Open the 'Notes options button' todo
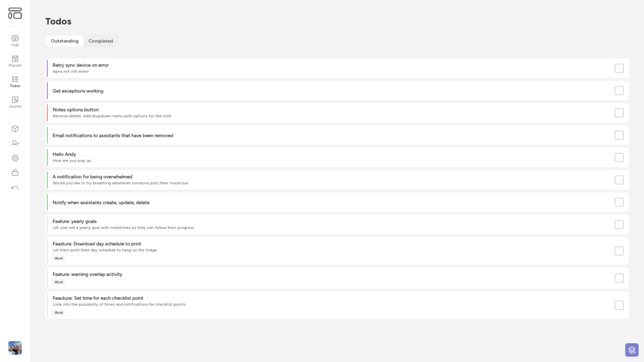Image resolution: width=644 pixels, height=362 pixels. pos(76,110)
